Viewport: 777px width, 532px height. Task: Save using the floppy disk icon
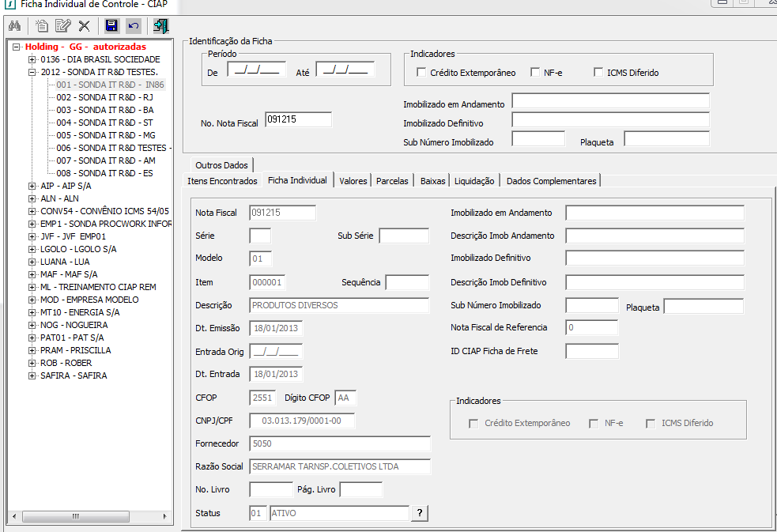[111, 26]
